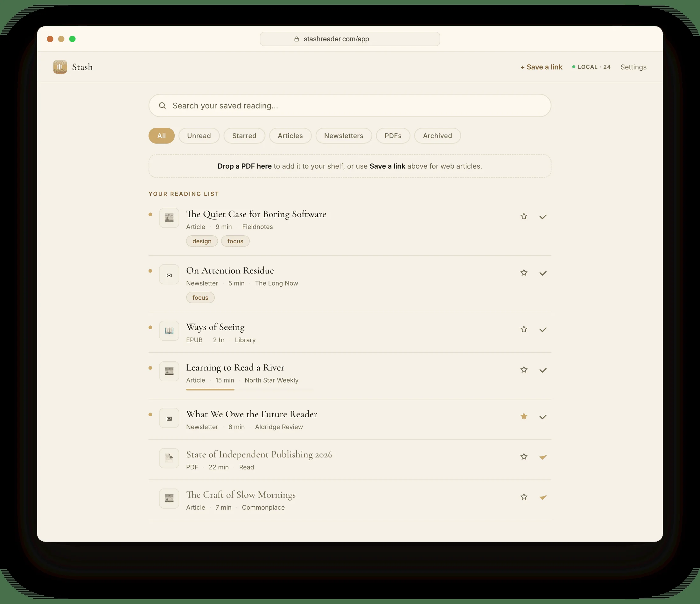
Task: Star Learning to Read a River
Action: click(x=524, y=370)
